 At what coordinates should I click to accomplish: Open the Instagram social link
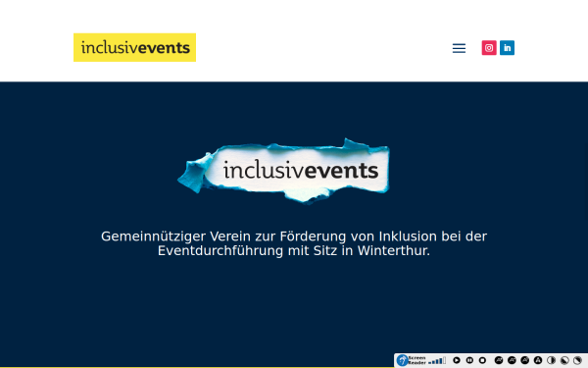(489, 48)
